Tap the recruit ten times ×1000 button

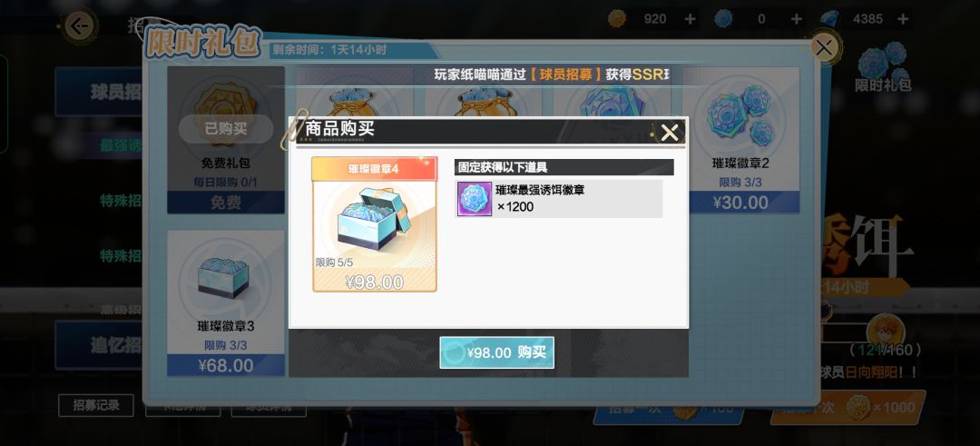coord(848,408)
